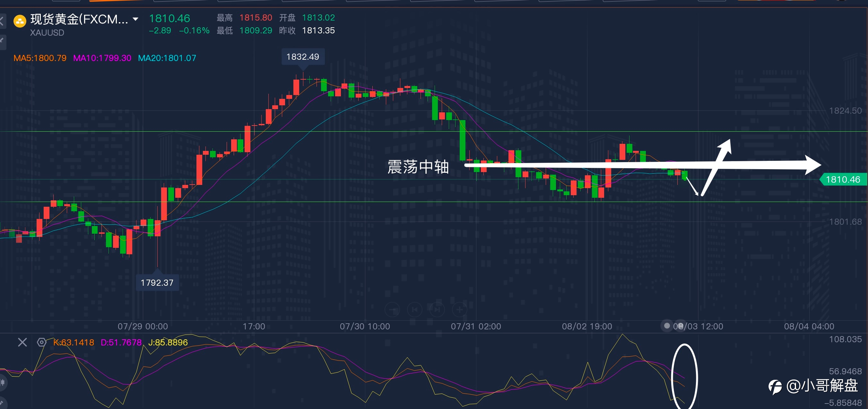Click the green 1810.46 current price tag

[x=843, y=179]
